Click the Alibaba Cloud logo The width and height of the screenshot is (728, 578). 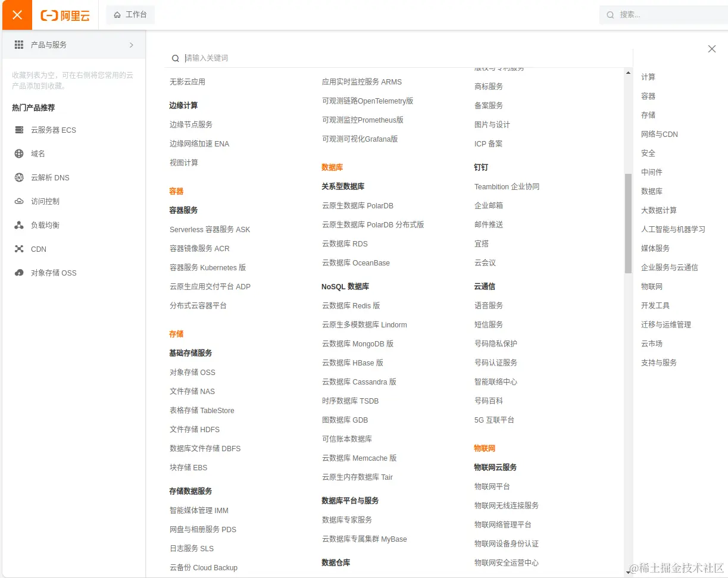(x=65, y=15)
